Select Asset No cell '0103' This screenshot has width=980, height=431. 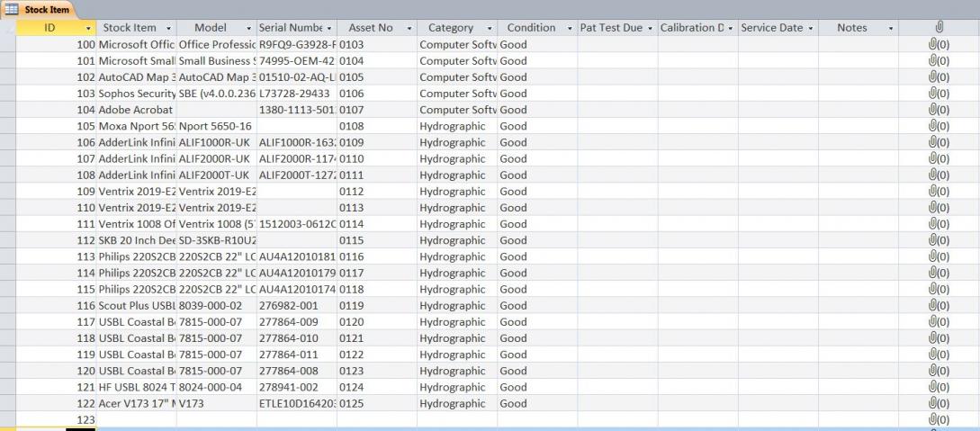tap(377, 44)
